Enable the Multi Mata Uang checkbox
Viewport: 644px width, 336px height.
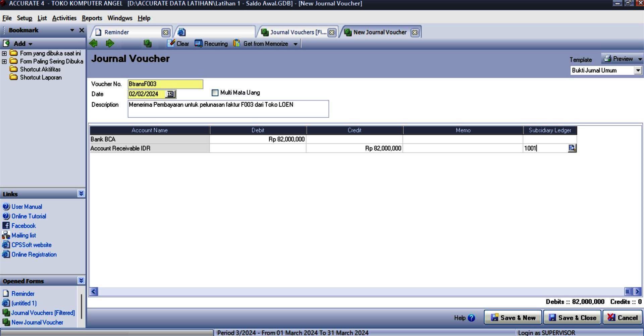(215, 93)
